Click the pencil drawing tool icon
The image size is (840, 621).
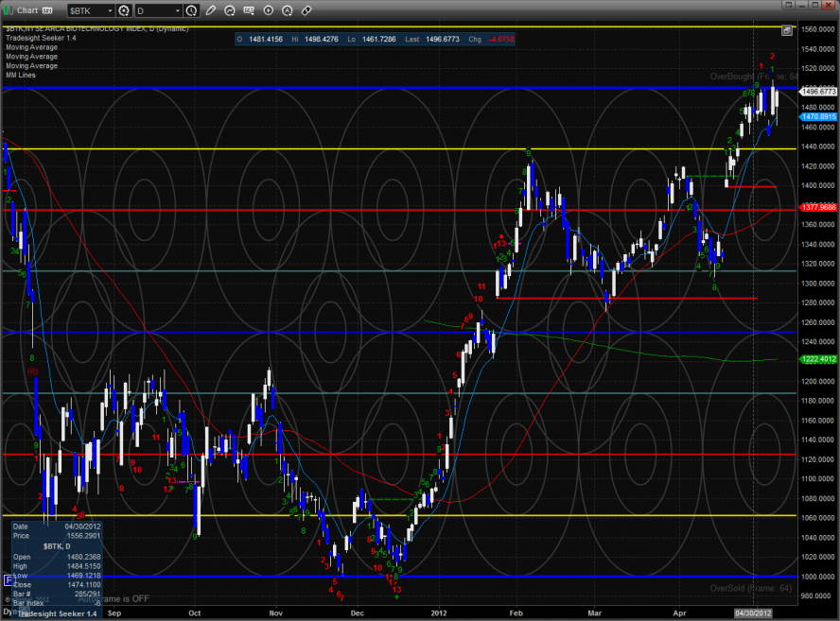click(210, 10)
